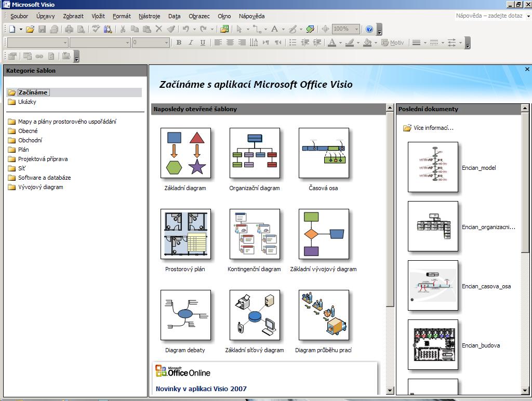Screen dimensions: 532x401
Task: Select the Connector tool
Action: tap(257, 29)
